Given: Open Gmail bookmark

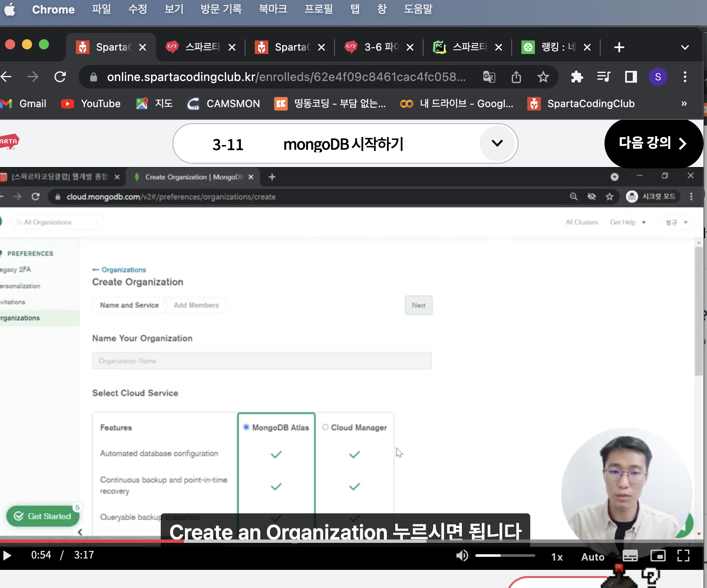Looking at the screenshot, I should point(24,104).
